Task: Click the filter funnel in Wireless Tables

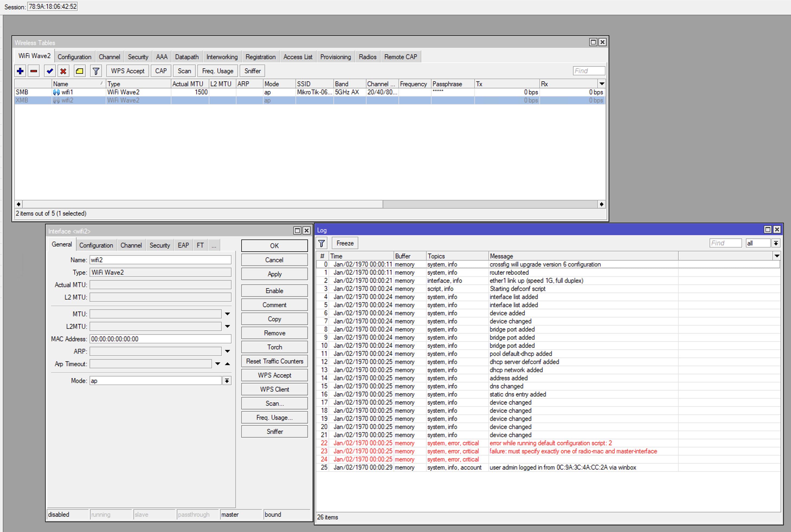Action: click(96, 71)
